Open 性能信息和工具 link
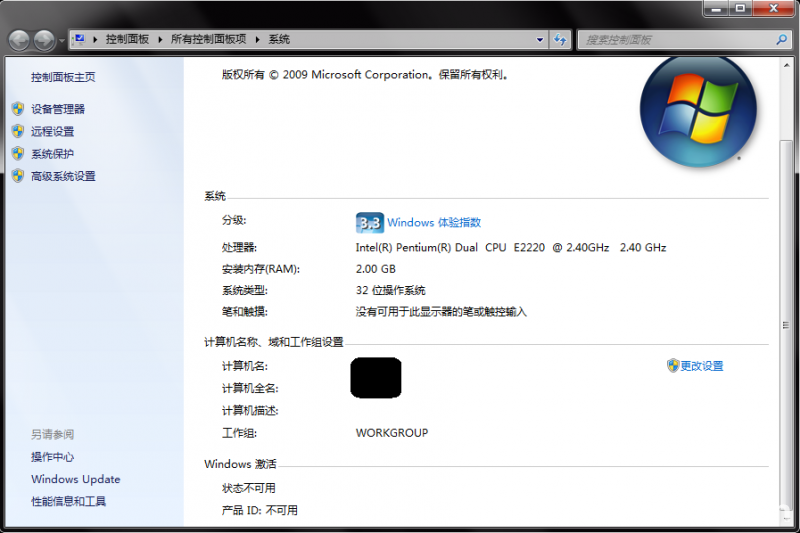The width and height of the screenshot is (800, 533). [x=69, y=502]
